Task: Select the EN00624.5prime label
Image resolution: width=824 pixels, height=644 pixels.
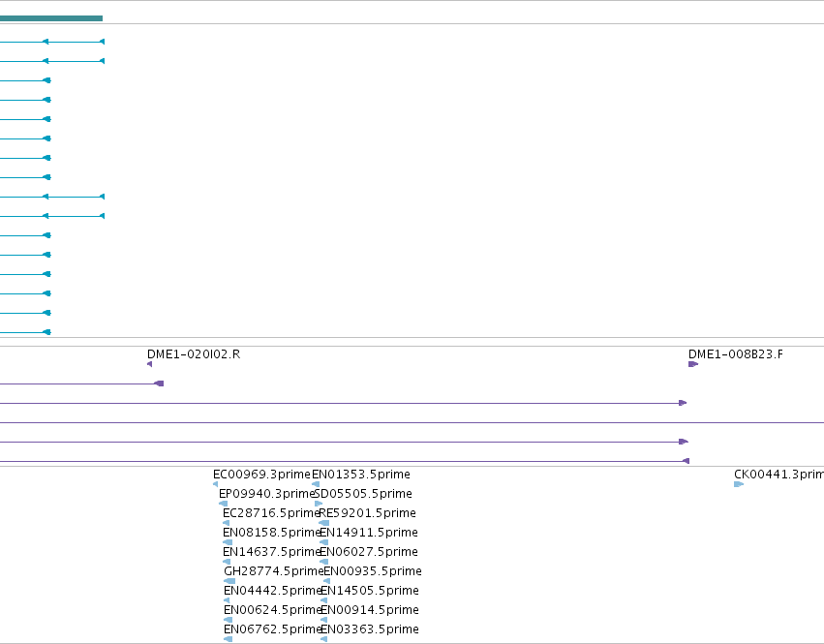Action: [272, 610]
